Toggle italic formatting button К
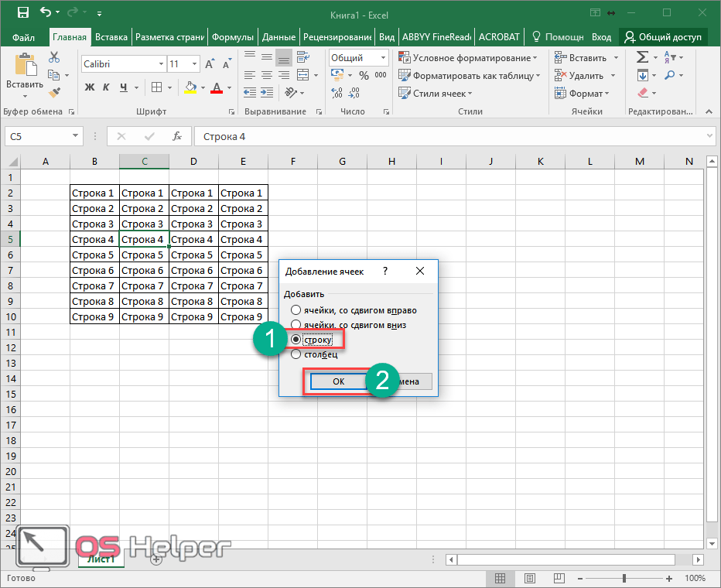721x588 pixels. click(x=106, y=87)
